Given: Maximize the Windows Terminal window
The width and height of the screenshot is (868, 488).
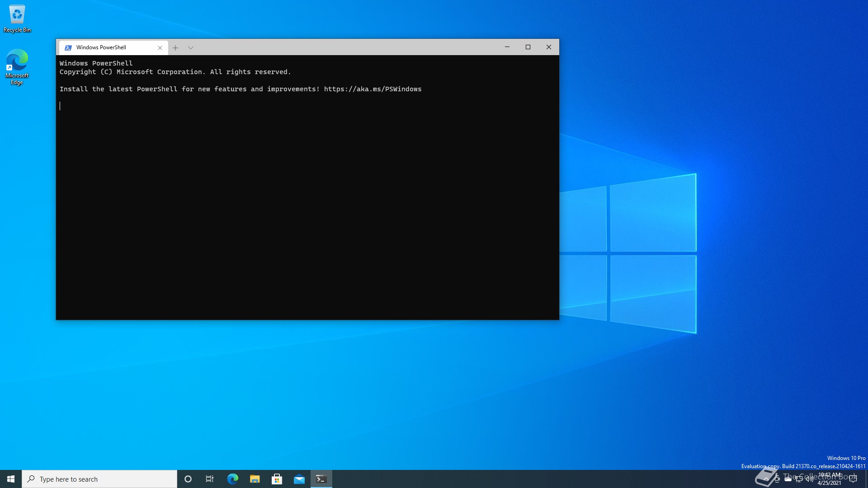Looking at the screenshot, I should coord(528,47).
